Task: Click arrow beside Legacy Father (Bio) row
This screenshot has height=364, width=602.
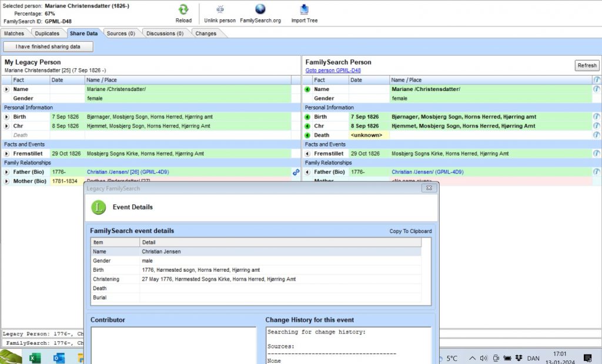Action: (x=6, y=172)
